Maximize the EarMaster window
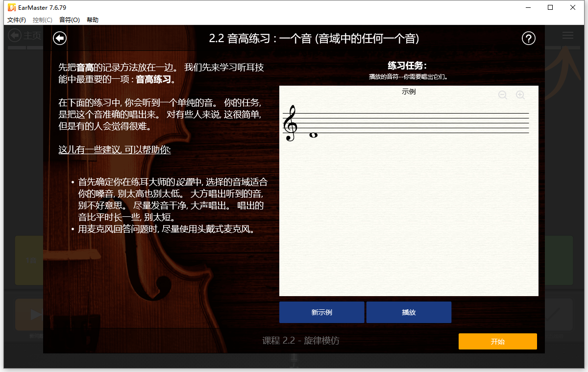This screenshot has width=588, height=372. (x=550, y=7)
